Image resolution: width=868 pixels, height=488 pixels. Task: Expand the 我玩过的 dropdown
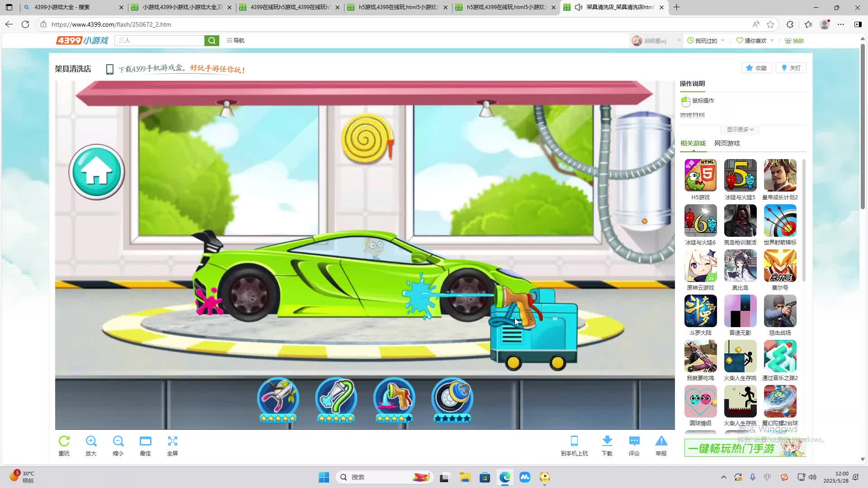coord(722,41)
